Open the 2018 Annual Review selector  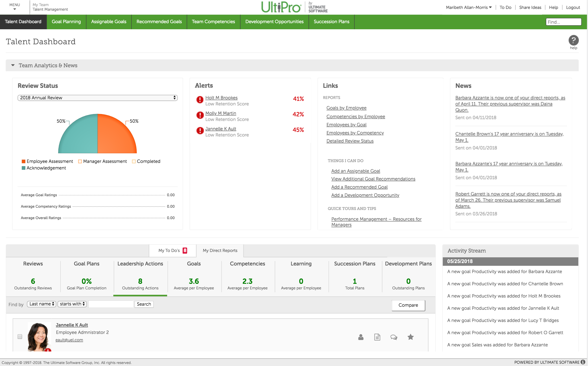(x=98, y=97)
